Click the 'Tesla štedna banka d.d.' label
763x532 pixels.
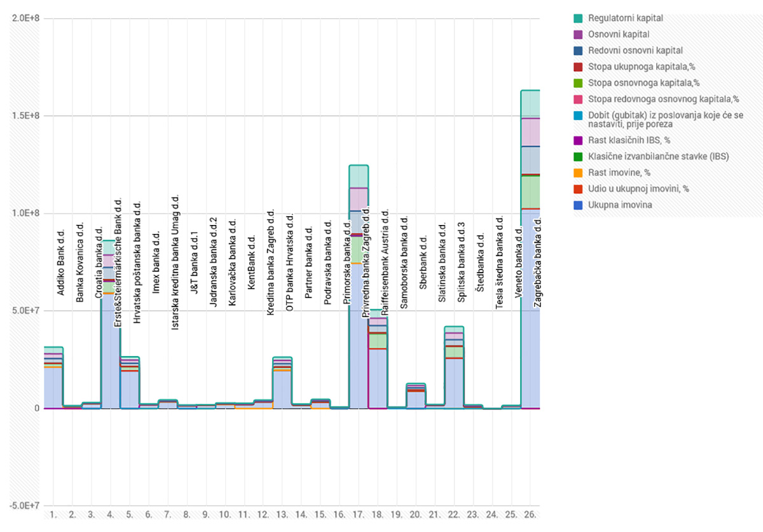click(x=499, y=263)
